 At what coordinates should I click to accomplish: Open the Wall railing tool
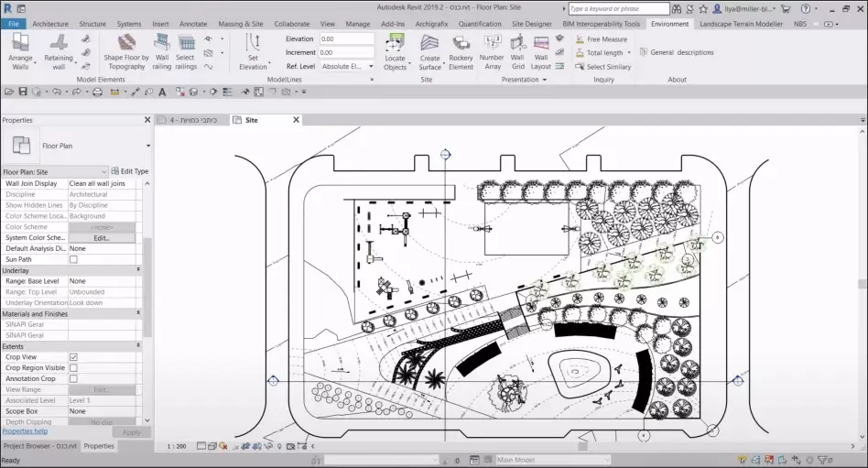[161, 50]
